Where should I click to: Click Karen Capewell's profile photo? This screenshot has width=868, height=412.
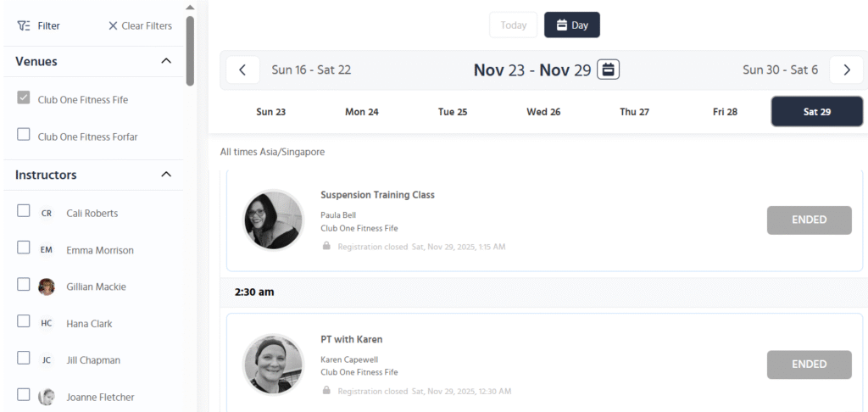[x=273, y=365]
